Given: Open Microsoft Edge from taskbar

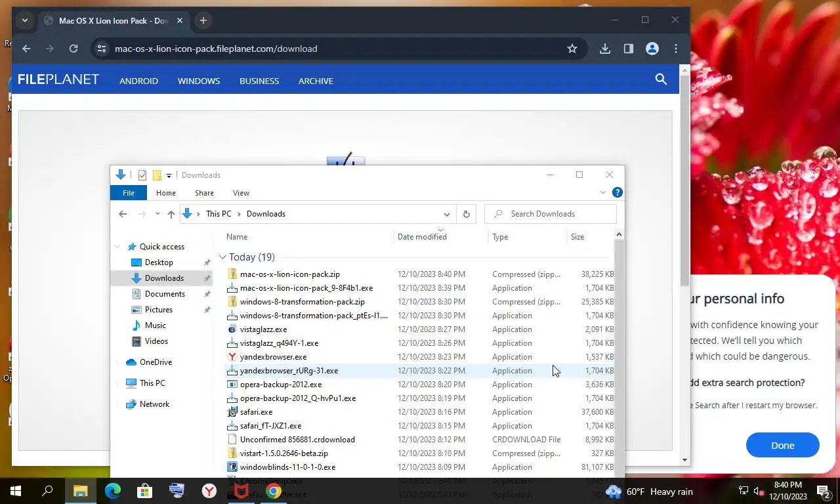Looking at the screenshot, I should [x=113, y=491].
